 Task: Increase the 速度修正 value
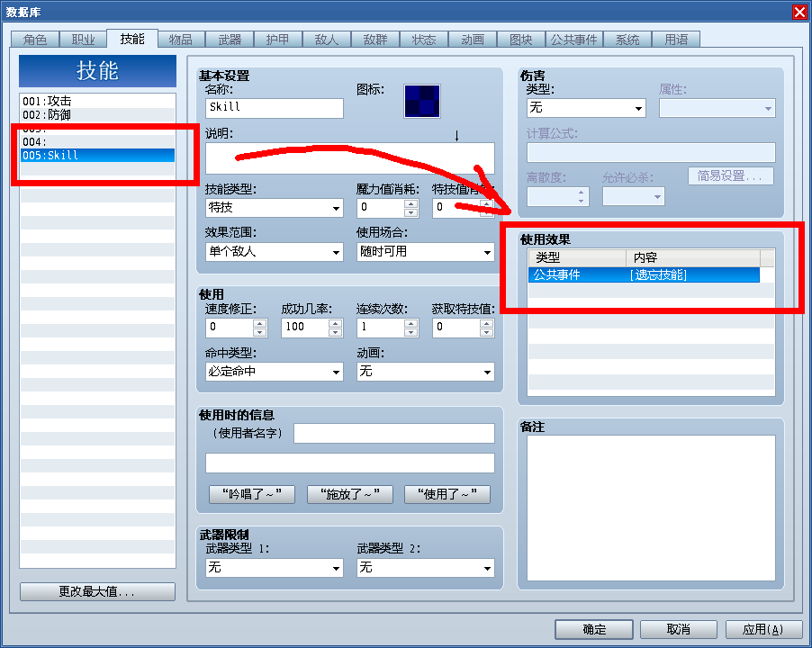[x=260, y=323]
